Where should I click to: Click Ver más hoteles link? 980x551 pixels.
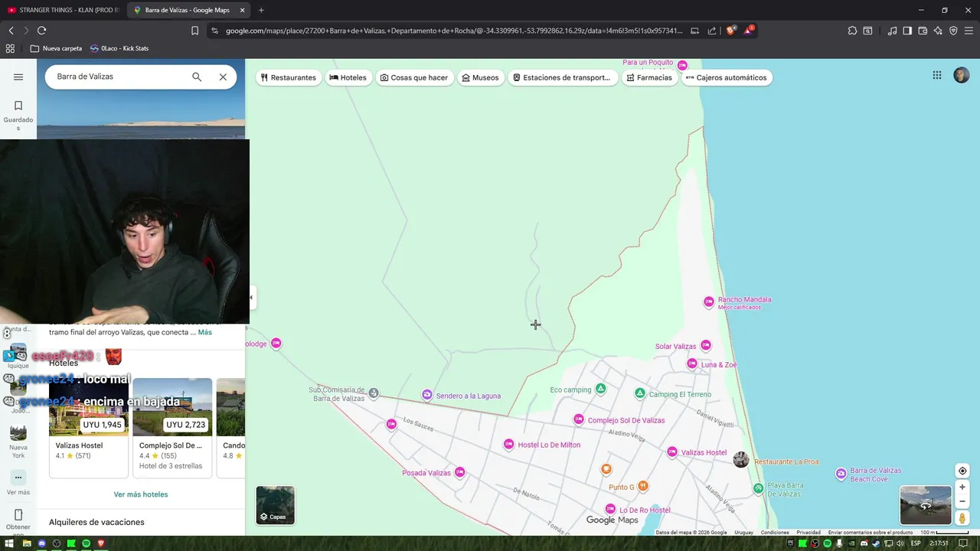pos(141,494)
